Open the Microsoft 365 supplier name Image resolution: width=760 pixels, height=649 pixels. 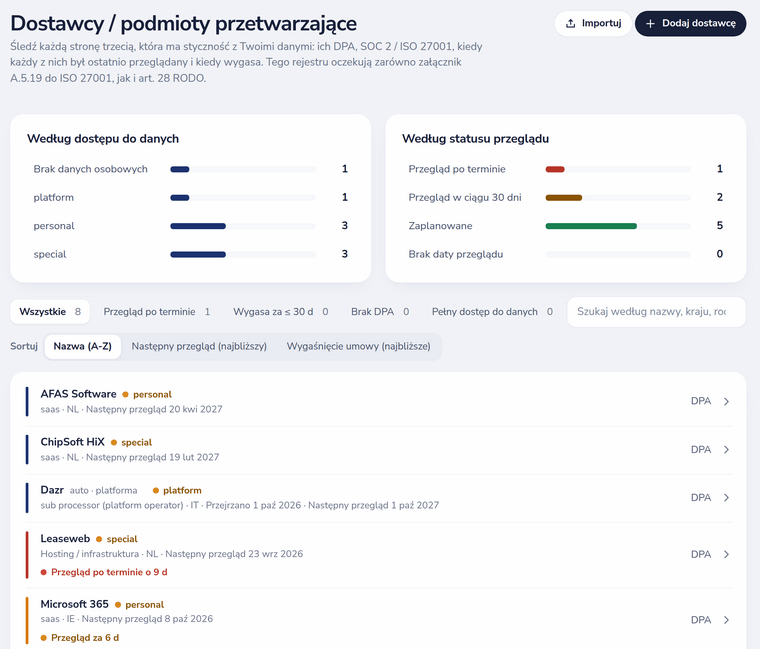tap(74, 604)
